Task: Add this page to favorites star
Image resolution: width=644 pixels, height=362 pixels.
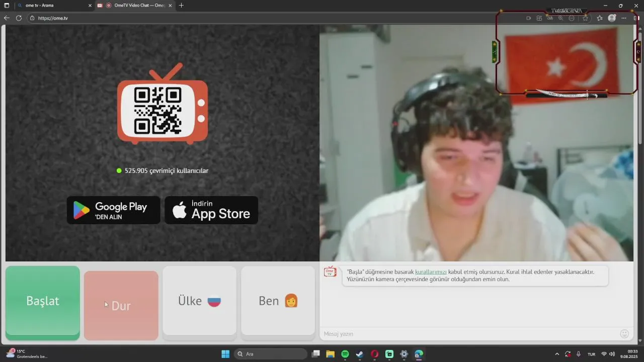Action: 585,18
